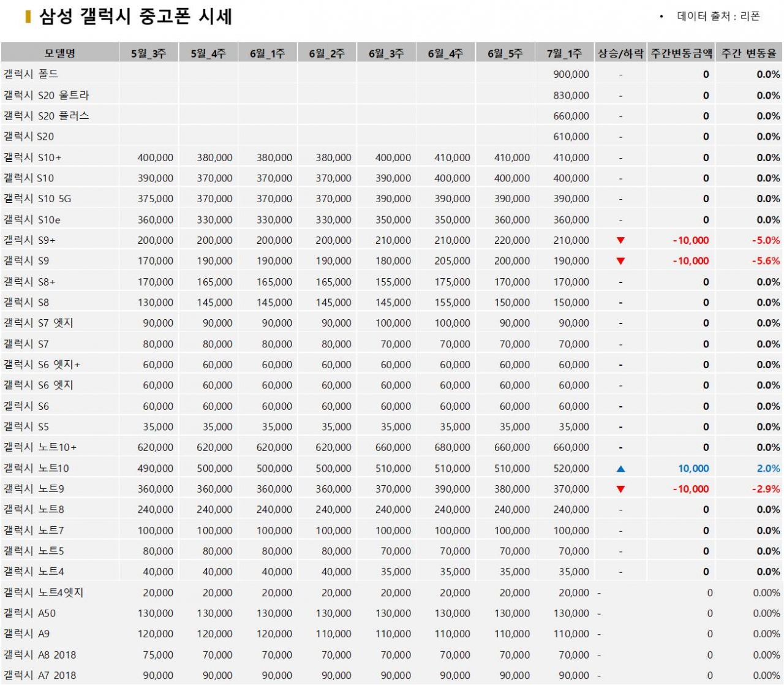
Task: Click the 7월_1주 column header
Action: coord(565,53)
